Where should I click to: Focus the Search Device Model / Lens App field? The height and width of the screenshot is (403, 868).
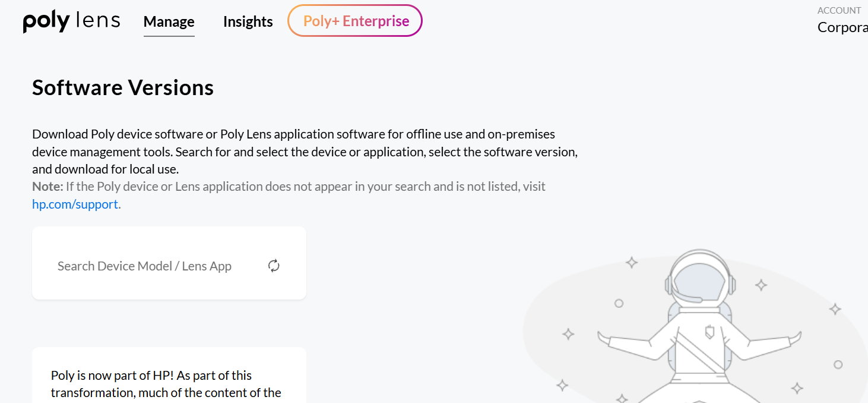pyautogui.click(x=144, y=266)
